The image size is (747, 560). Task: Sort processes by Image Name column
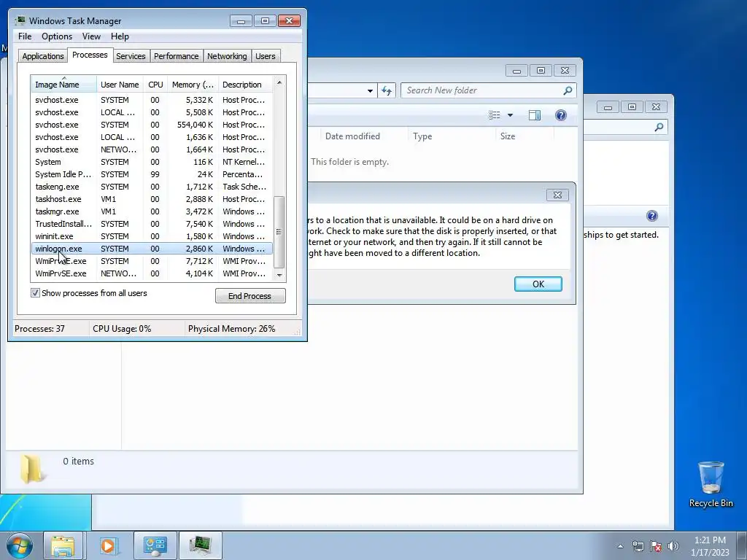pyautogui.click(x=64, y=85)
